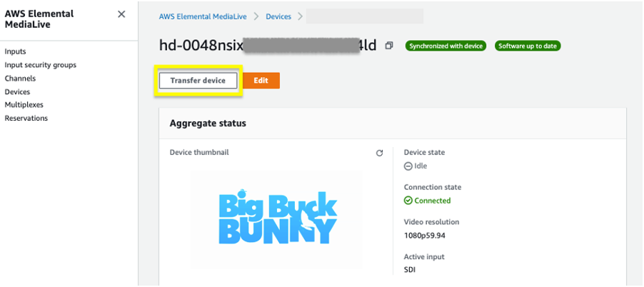
Task: Click the 1080p59.94 video resolution value
Action: click(x=425, y=236)
